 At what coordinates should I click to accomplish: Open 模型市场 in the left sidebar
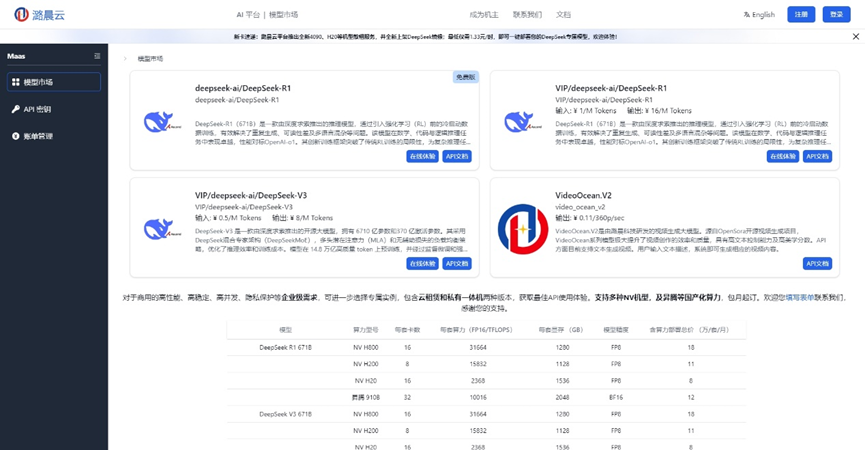54,82
